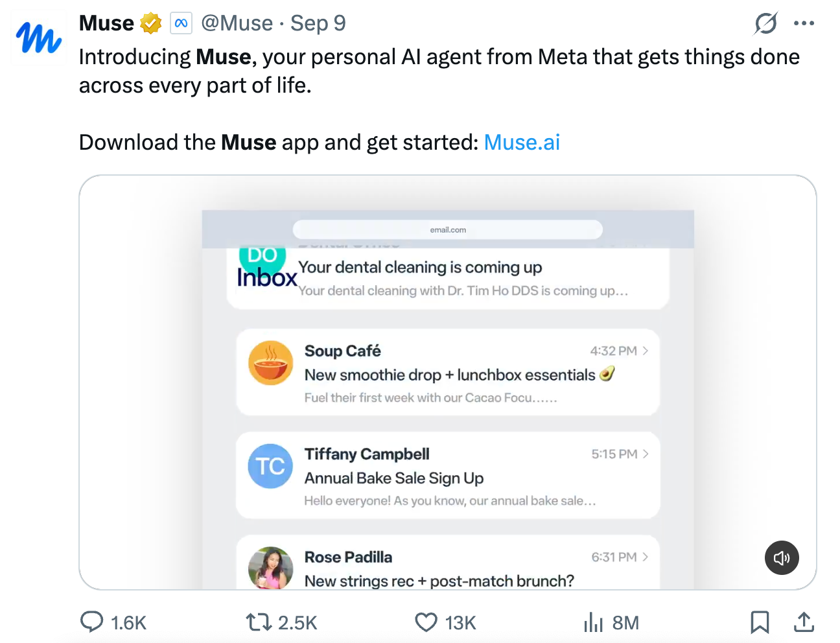Unmute the video with speaker button
Image resolution: width=840 pixels, height=643 pixels.
(x=782, y=558)
